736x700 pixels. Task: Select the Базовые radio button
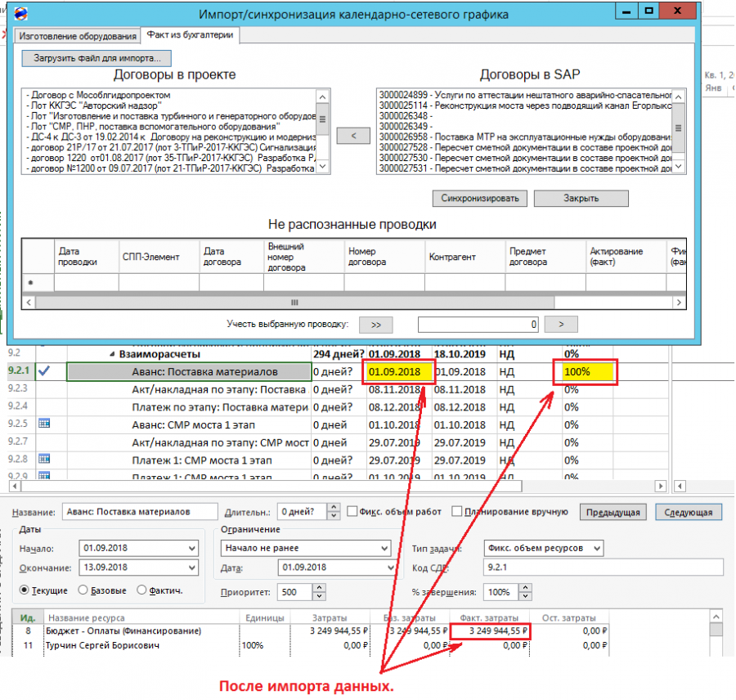[83, 590]
